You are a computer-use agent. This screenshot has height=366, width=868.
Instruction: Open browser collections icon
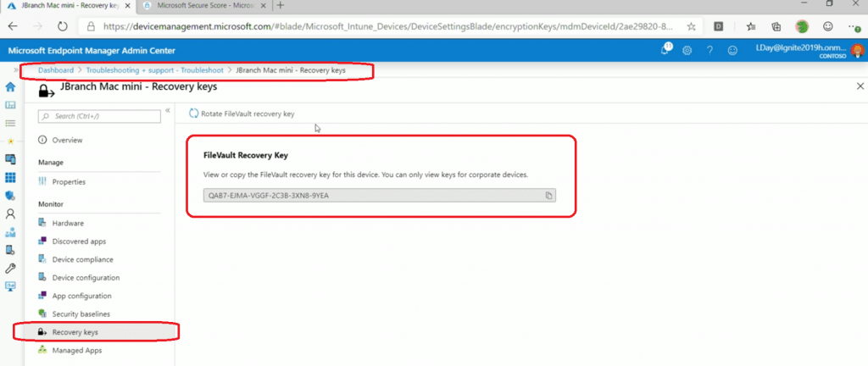776,26
